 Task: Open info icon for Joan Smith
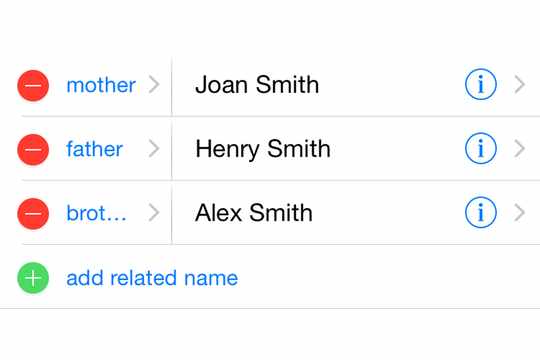point(481,84)
